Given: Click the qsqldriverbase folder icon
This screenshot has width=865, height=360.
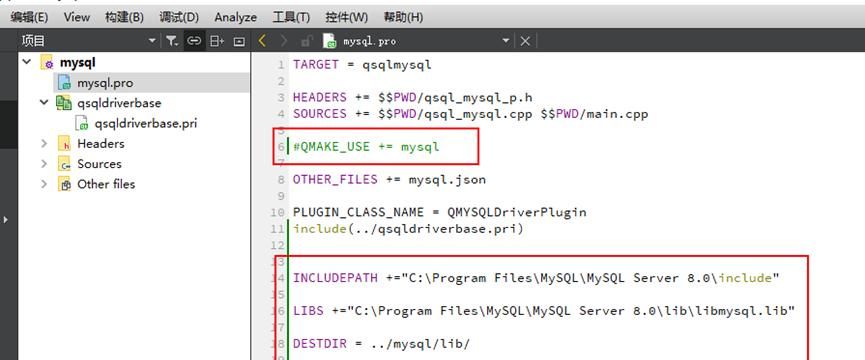Looking at the screenshot, I should pos(64,103).
